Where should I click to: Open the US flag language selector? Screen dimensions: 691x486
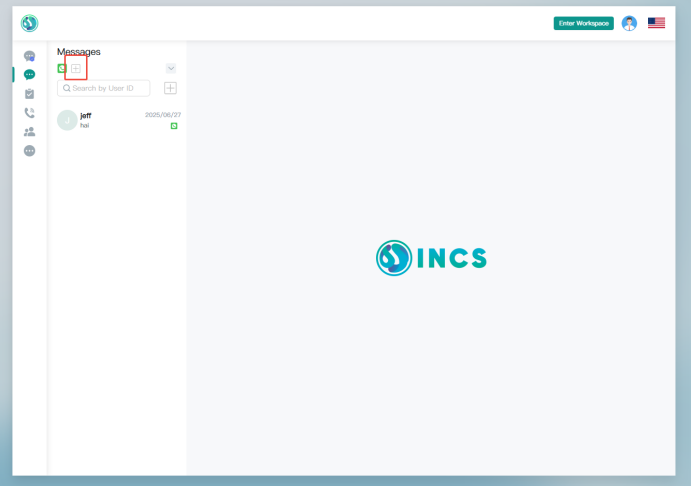point(656,23)
